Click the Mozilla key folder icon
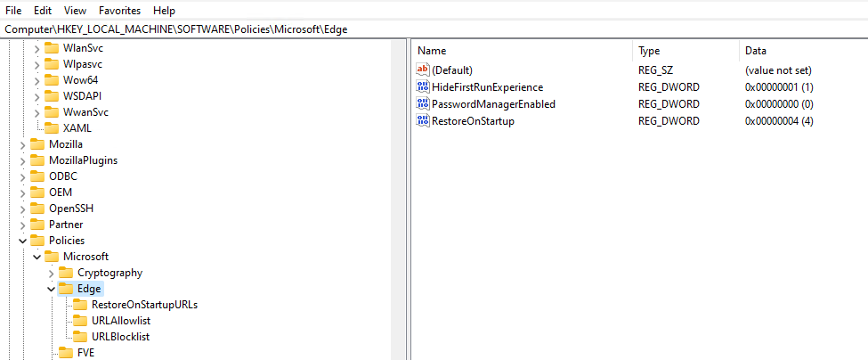This screenshot has width=868, height=360. click(37, 144)
